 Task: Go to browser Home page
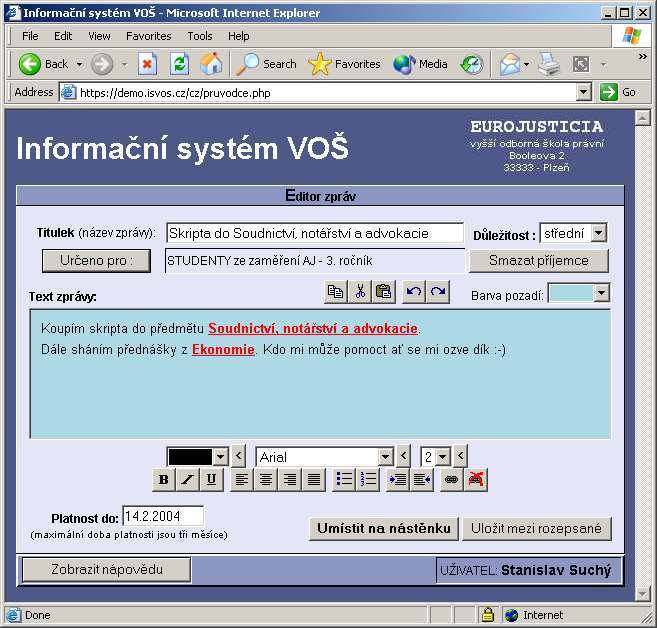(211, 65)
